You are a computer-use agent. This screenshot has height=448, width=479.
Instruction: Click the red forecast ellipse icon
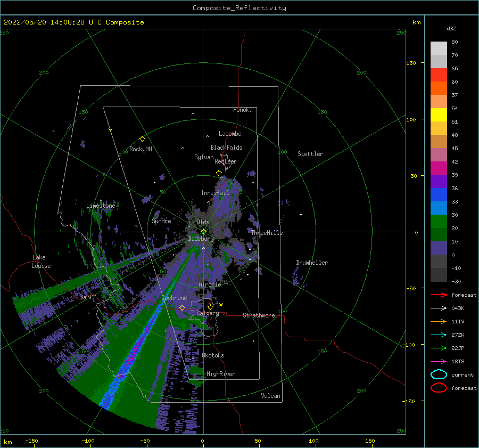(x=439, y=388)
